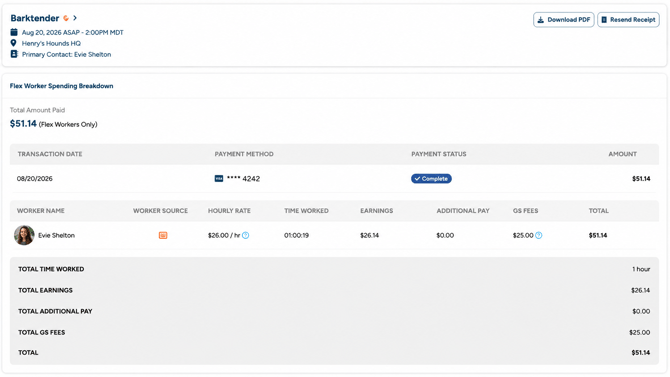Screen dimensions: 670x377
Task: Click the TOTAL EARNINGS summary label
Action: (45, 290)
